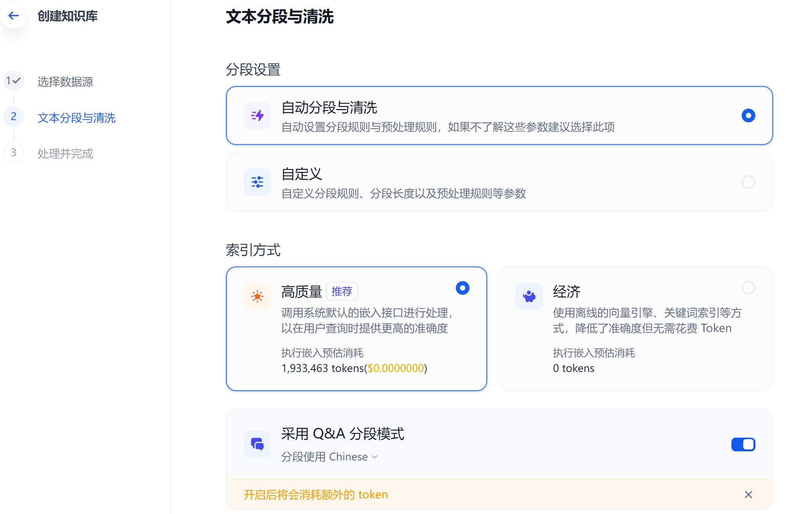Go to the 选择数据源 step

65,82
